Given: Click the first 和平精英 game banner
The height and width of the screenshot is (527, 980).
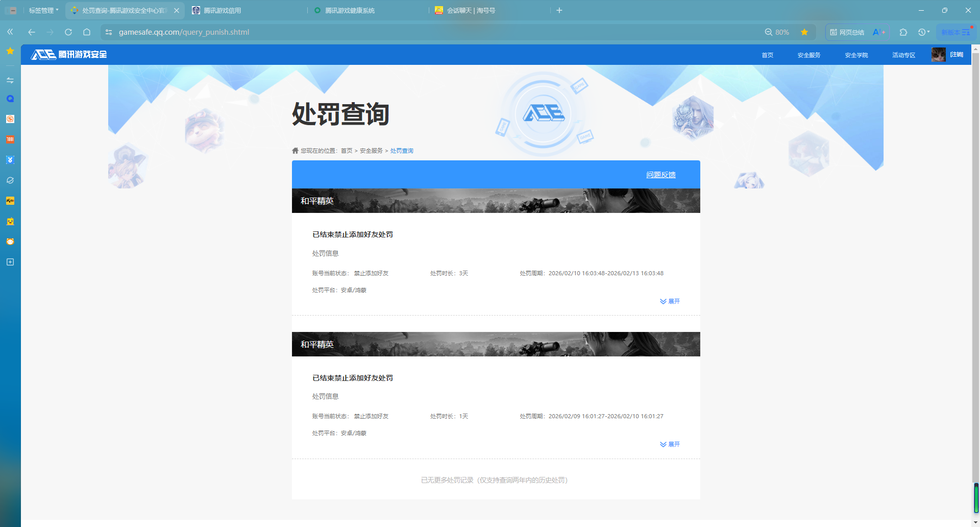Looking at the screenshot, I should tap(496, 201).
